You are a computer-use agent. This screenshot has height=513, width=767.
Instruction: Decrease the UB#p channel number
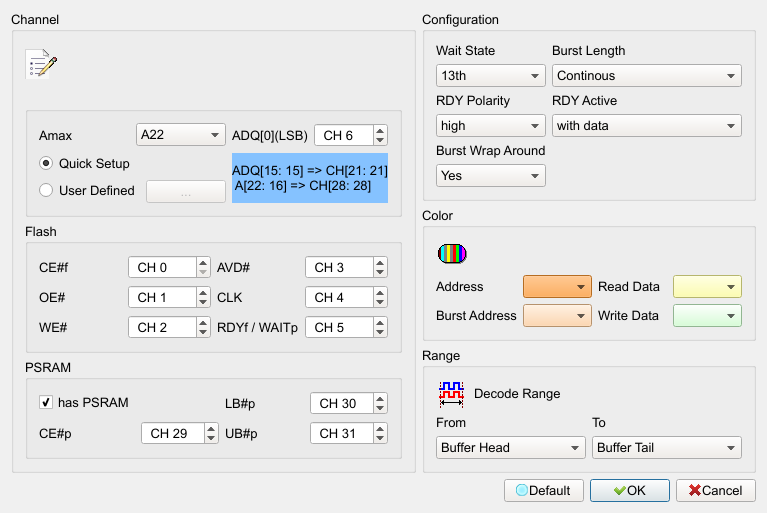380,439
